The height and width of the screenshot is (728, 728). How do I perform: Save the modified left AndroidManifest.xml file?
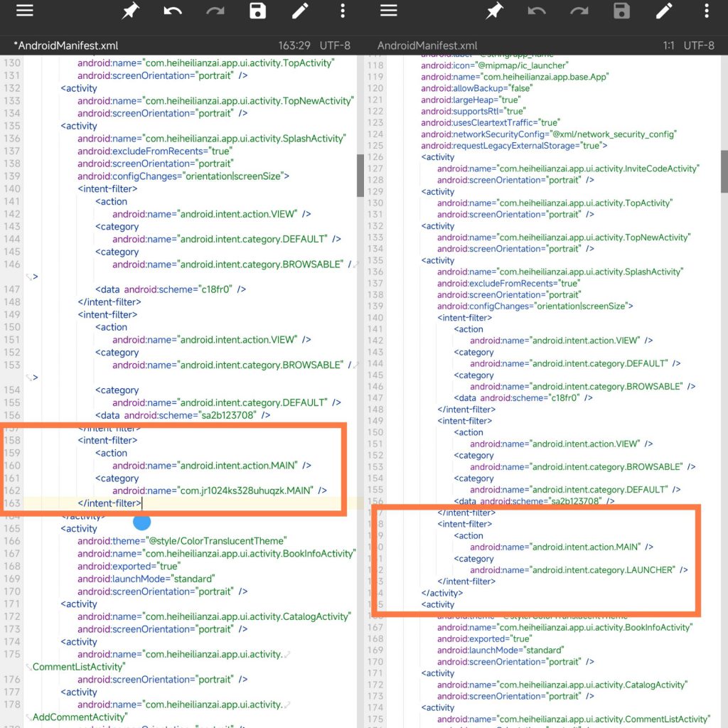pos(257,11)
